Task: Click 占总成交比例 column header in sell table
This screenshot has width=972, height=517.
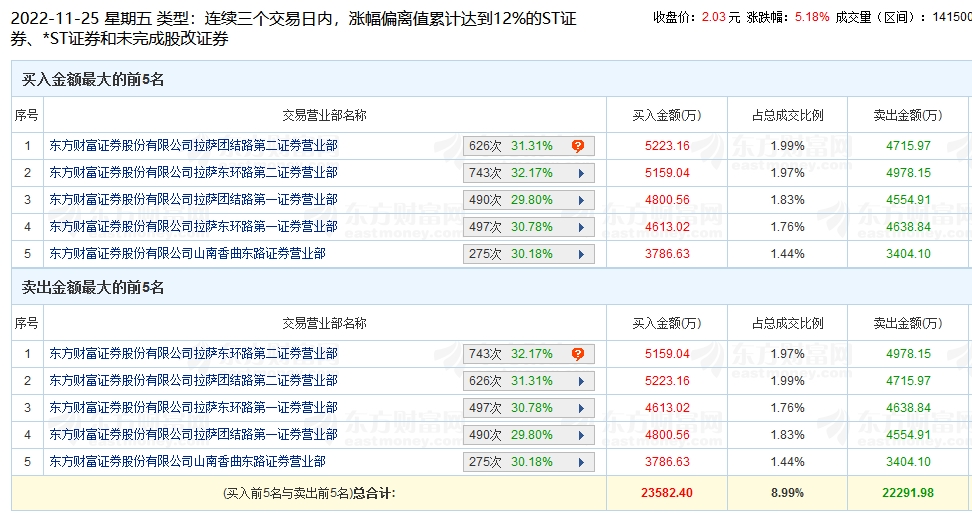Action: [x=787, y=323]
